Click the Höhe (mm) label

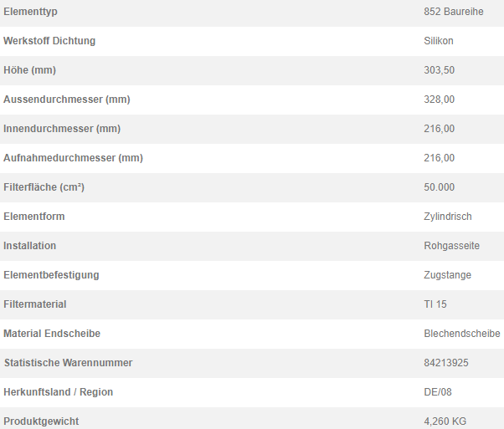pyautogui.click(x=30, y=70)
